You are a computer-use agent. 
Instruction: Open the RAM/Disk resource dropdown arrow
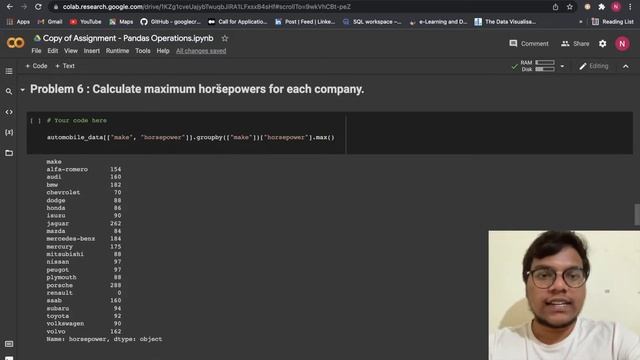pyautogui.click(x=562, y=66)
